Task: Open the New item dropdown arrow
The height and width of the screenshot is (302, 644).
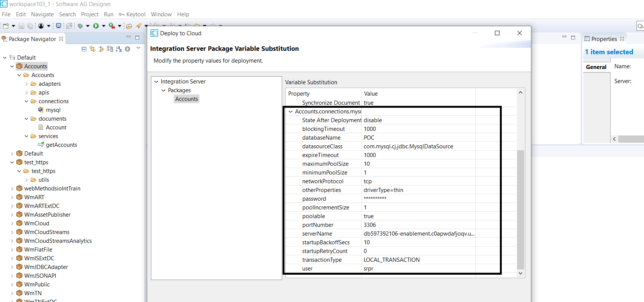Action: [x=13, y=26]
